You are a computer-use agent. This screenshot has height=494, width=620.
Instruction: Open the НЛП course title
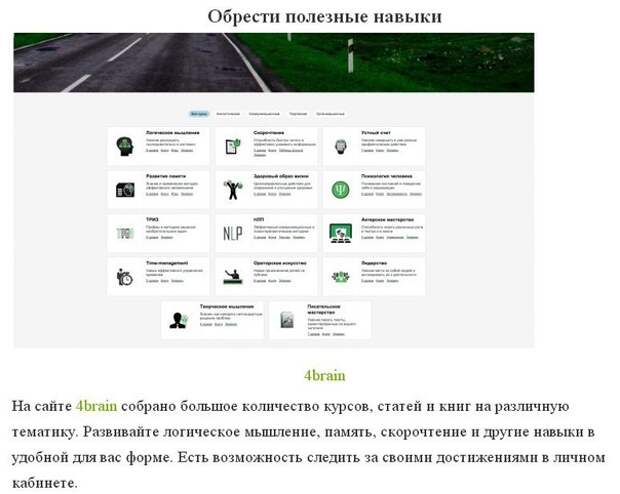(x=259, y=220)
